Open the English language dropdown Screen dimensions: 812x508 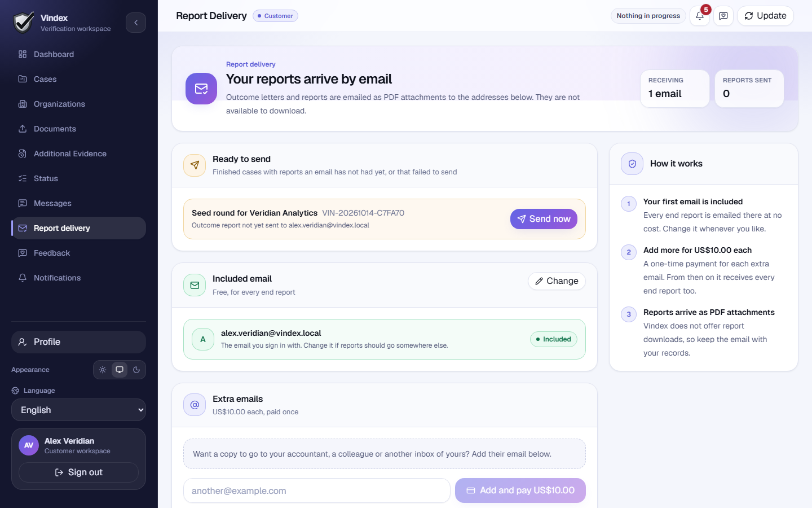(78, 410)
